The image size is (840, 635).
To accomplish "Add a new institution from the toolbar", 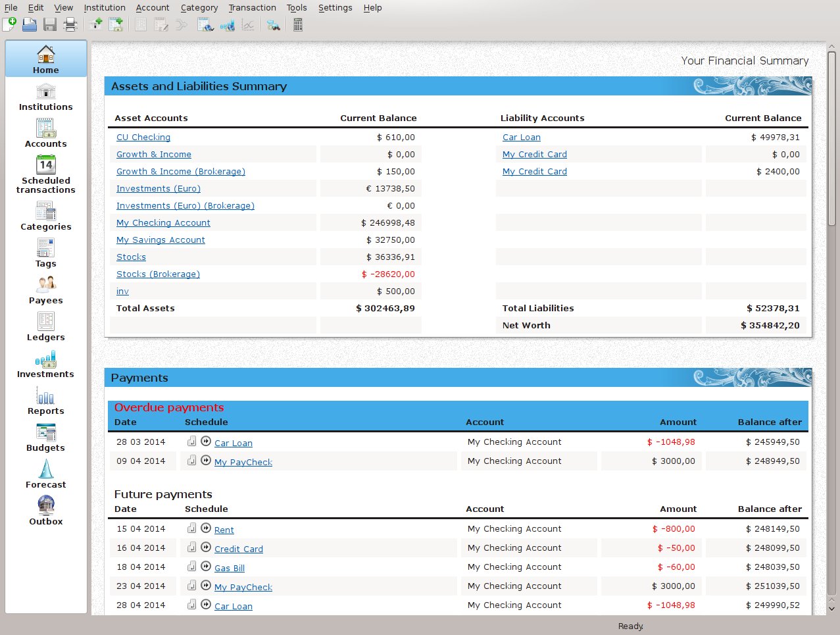I will tap(96, 25).
